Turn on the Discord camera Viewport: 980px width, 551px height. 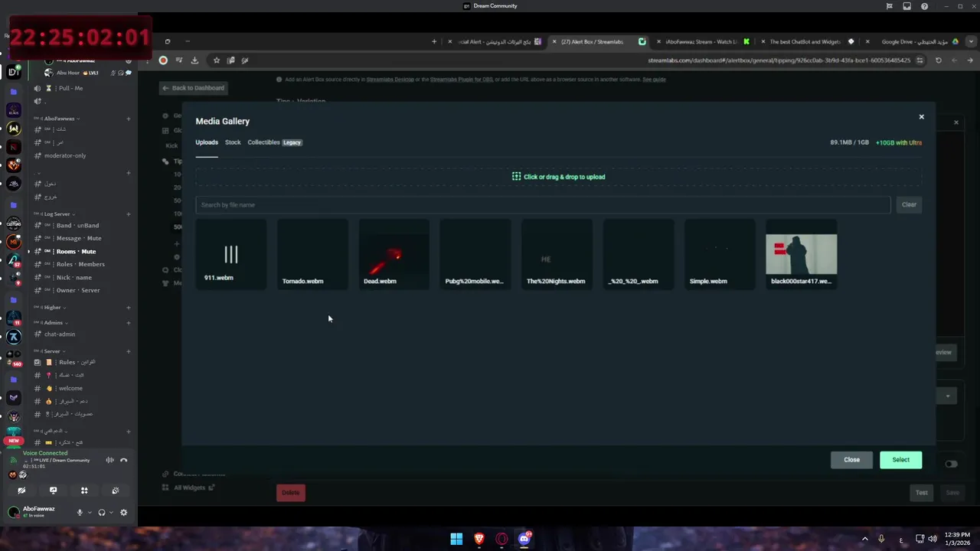click(x=21, y=491)
